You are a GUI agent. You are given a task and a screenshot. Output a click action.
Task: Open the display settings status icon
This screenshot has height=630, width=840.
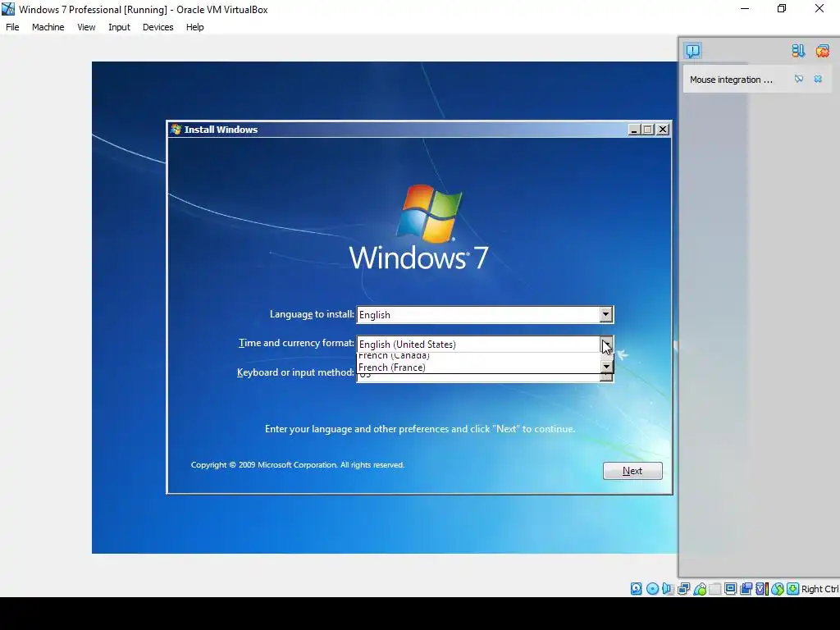[730, 589]
